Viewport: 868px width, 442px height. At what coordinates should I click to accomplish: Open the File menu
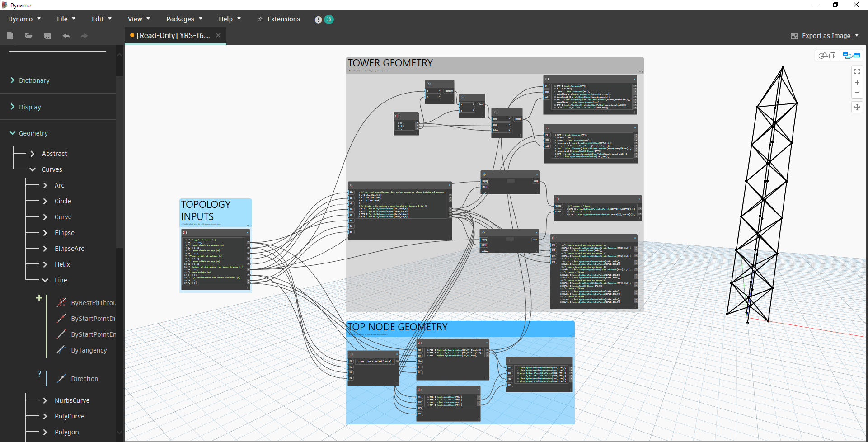coord(66,19)
